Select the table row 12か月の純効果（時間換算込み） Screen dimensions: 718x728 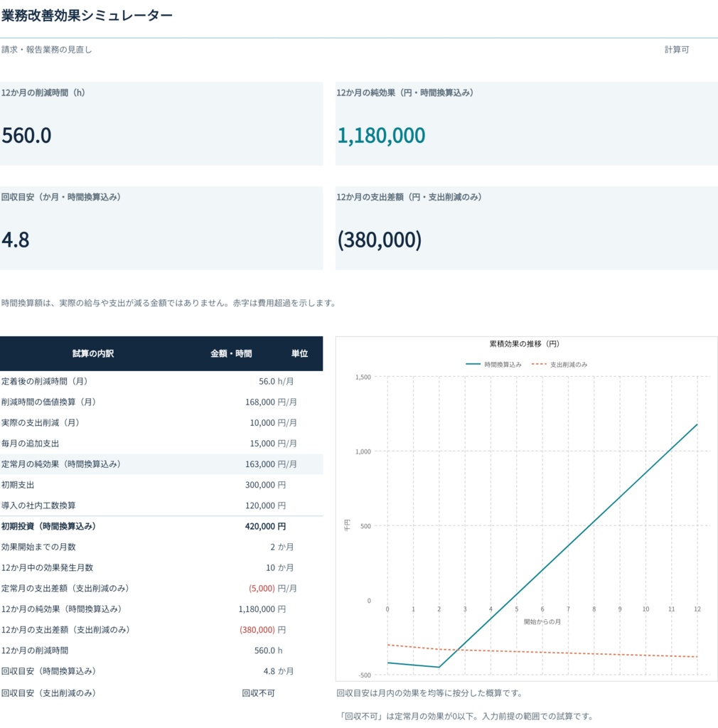[161, 609]
